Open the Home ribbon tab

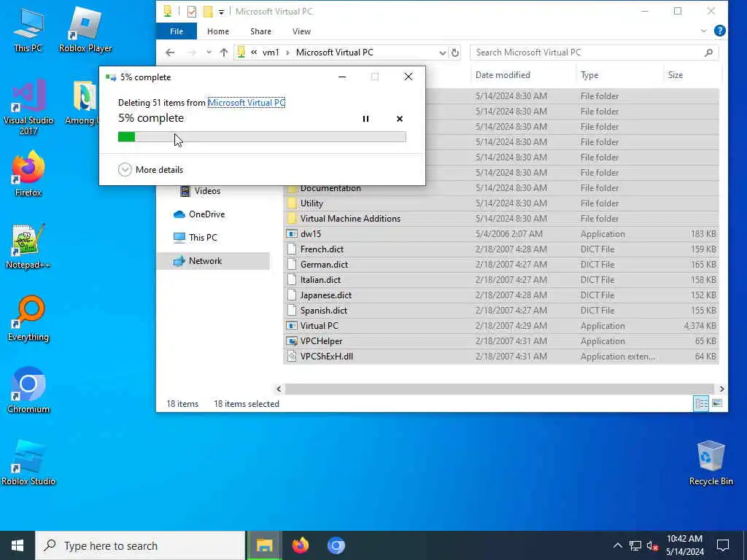[217, 31]
